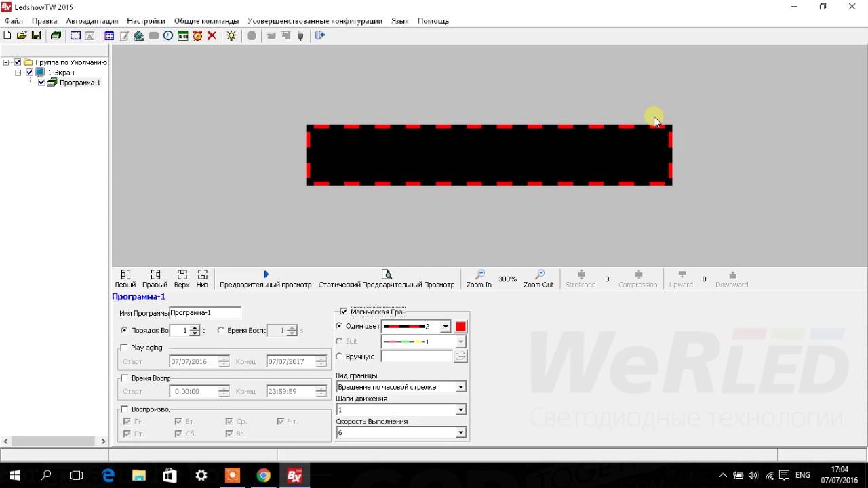The image size is (868, 488).
Task: Open the Помощь menu
Action: click(x=433, y=21)
